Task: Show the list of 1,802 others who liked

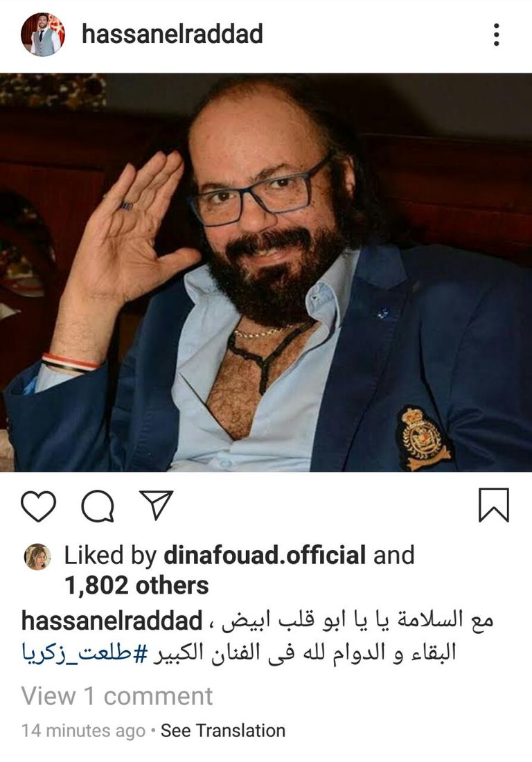Action: point(136,585)
